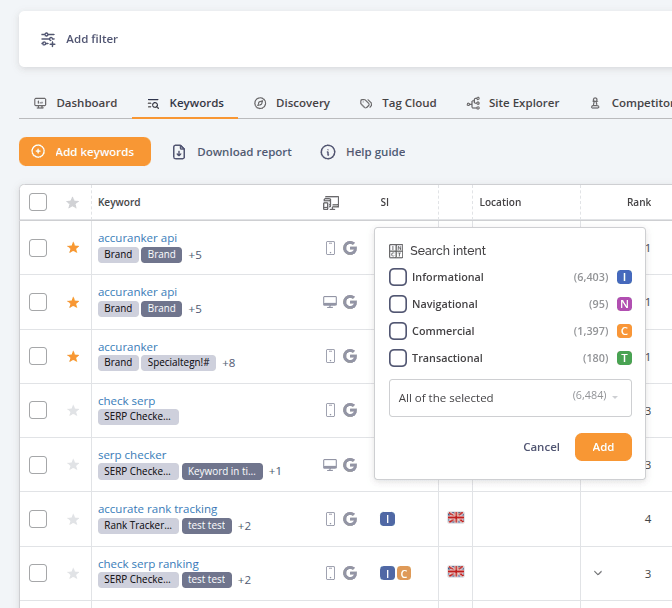Star the accurate rank tracking keyword
672x608 pixels.
click(73, 519)
